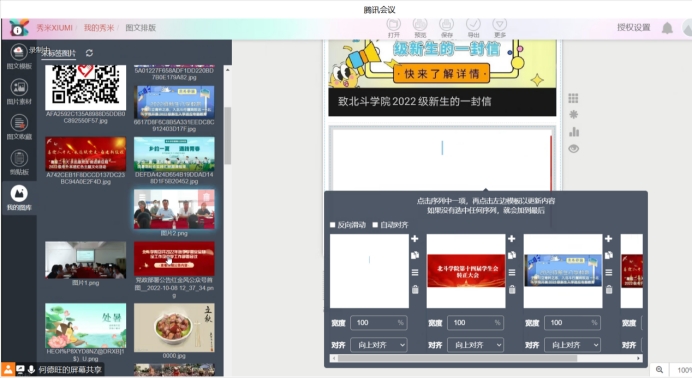692x379 pixels.
Task: Switch to 图文模板 sidebar tab
Action: click(19, 56)
